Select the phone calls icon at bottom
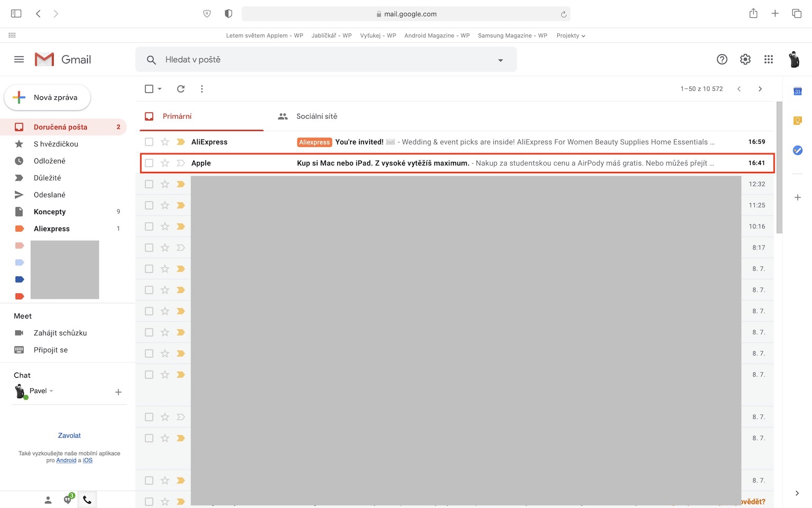 pos(87,500)
